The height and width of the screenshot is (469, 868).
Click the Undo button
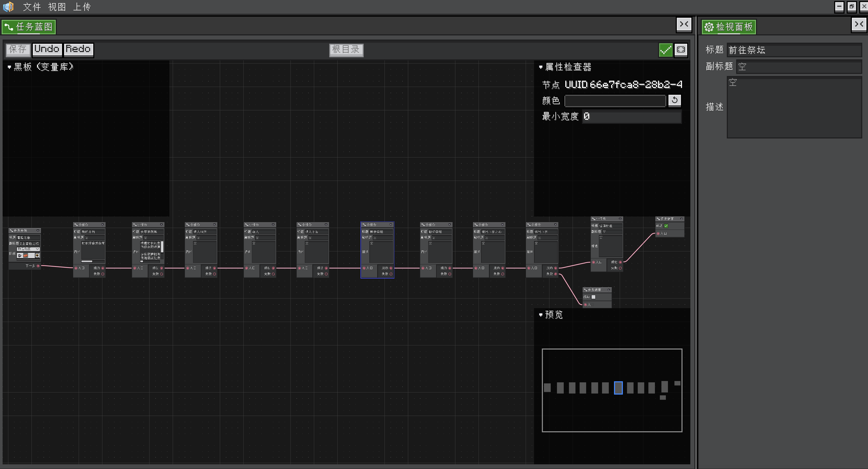click(x=47, y=49)
